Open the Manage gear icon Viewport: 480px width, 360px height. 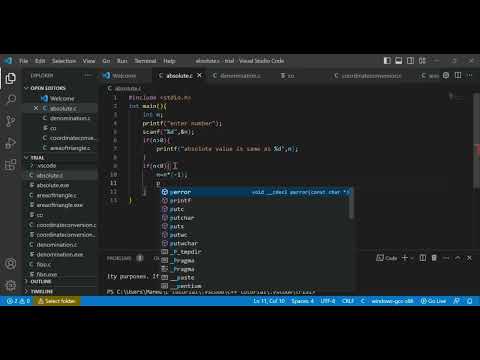point(11,285)
